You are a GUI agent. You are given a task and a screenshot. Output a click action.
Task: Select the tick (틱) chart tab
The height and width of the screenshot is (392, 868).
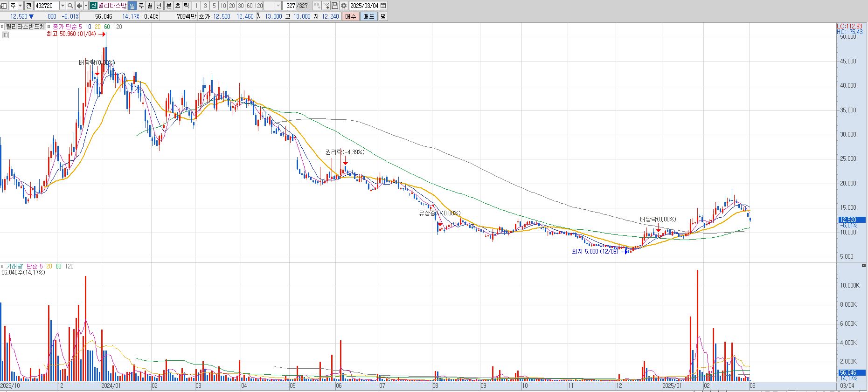pos(187,6)
